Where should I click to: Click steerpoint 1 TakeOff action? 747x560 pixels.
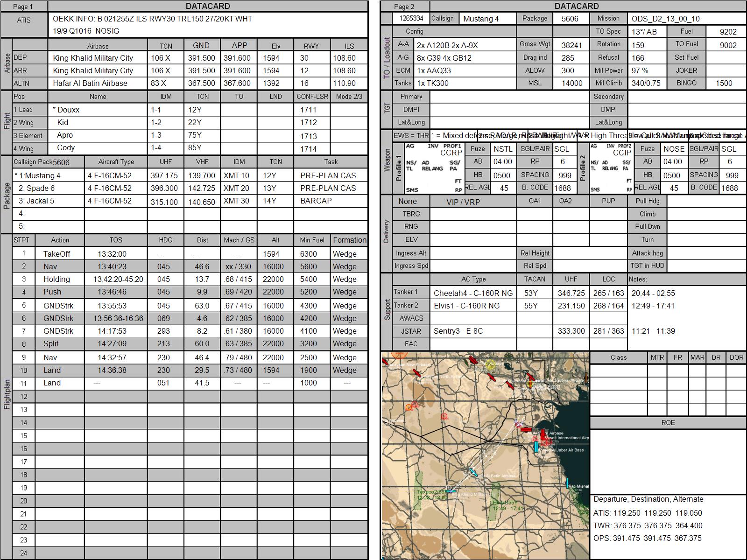coord(56,254)
